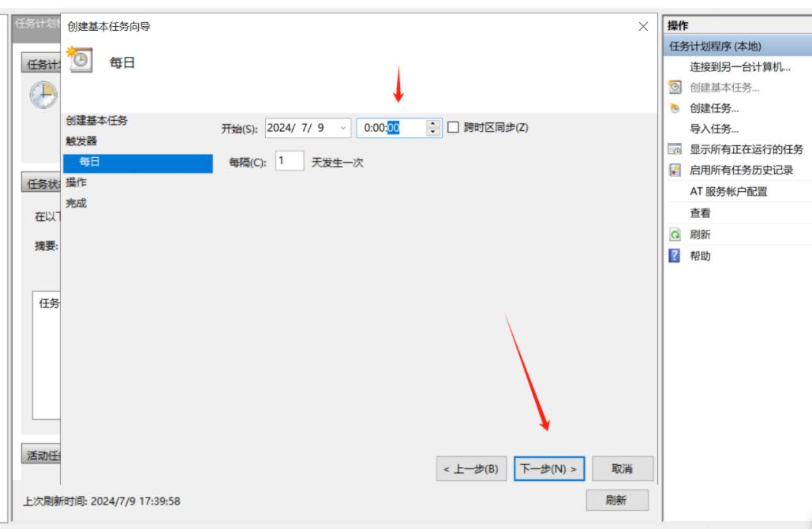812x529 pixels.
Task: Select 创建基本任务 step in wizard sidebar
Action: (95, 121)
